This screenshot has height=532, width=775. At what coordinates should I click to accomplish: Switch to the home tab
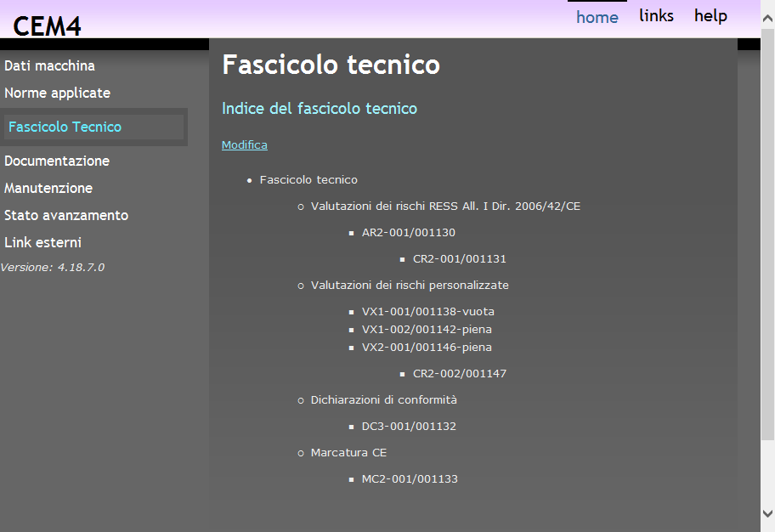pyautogui.click(x=597, y=16)
